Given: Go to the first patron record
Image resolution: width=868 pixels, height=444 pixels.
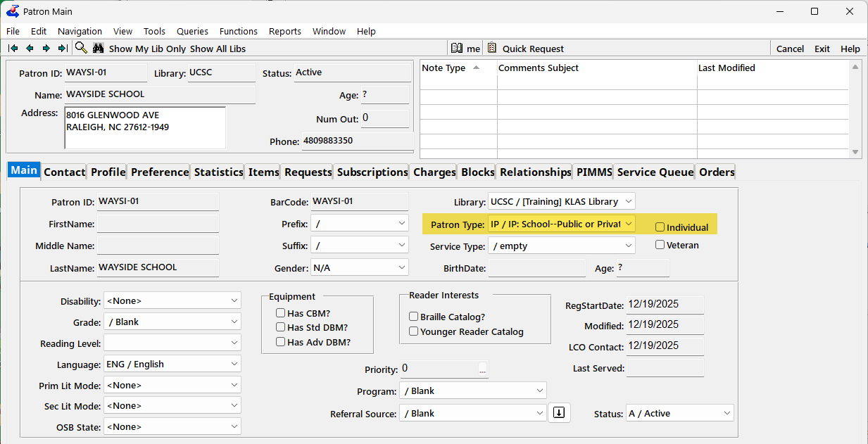Looking at the screenshot, I should [x=13, y=49].
